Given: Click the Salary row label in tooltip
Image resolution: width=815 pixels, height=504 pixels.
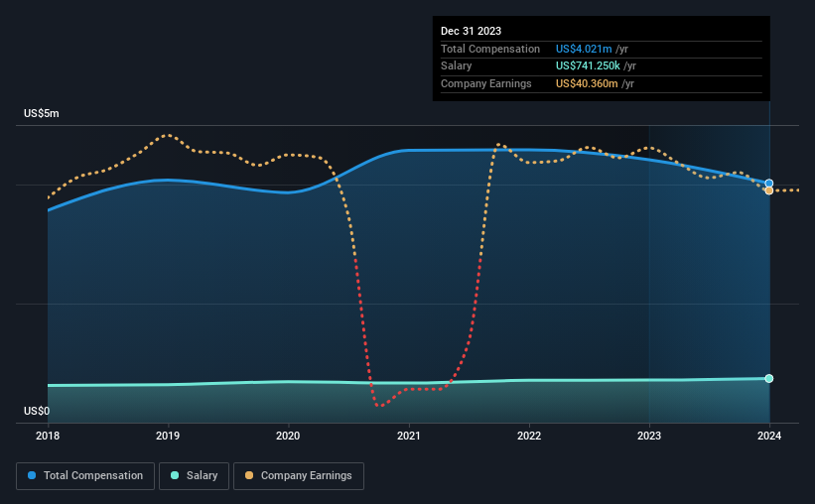Looking at the screenshot, I should click(457, 66).
